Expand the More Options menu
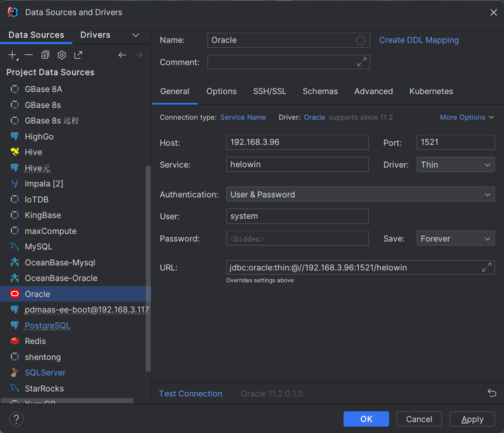Viewport: 504px width, 433px height. click(x=467, y=117)
